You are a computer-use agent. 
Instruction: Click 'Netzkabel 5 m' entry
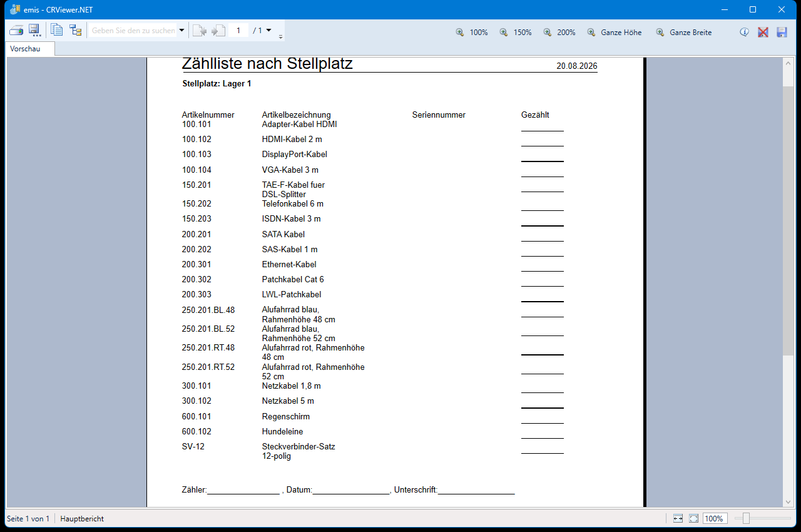288,401
